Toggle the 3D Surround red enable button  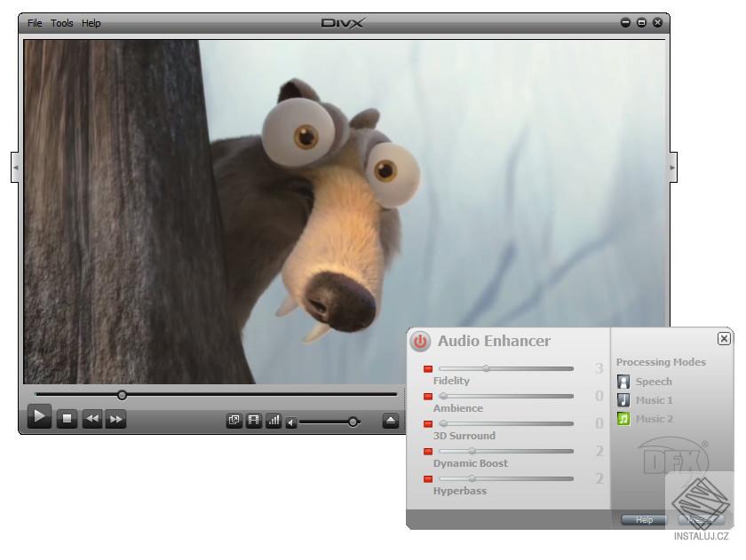428,423
